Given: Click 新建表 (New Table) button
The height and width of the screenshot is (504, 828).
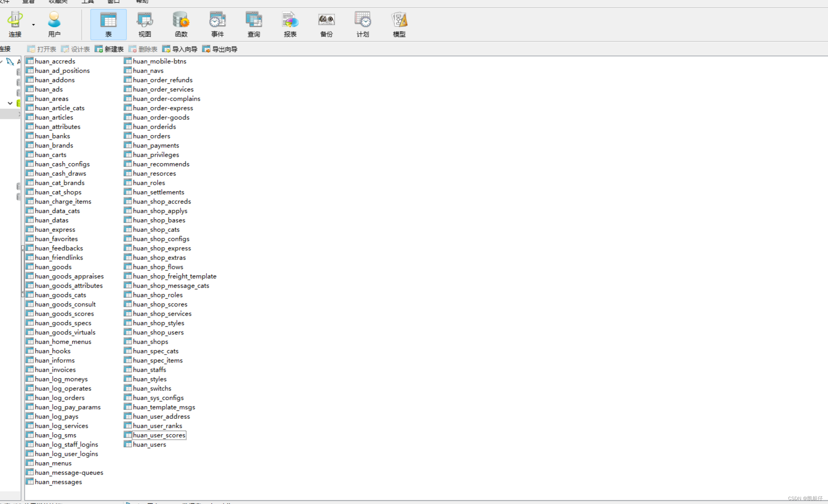Looking at the screenshot, I should 109,49.
